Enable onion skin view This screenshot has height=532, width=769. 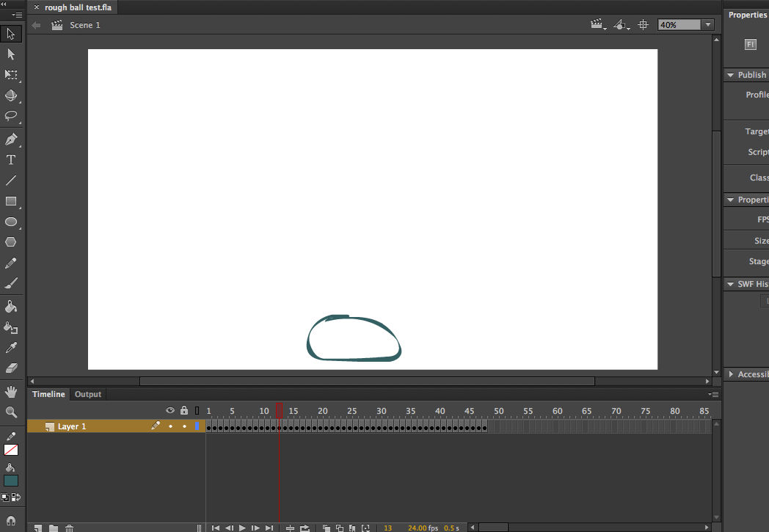[x=325, y=528]
